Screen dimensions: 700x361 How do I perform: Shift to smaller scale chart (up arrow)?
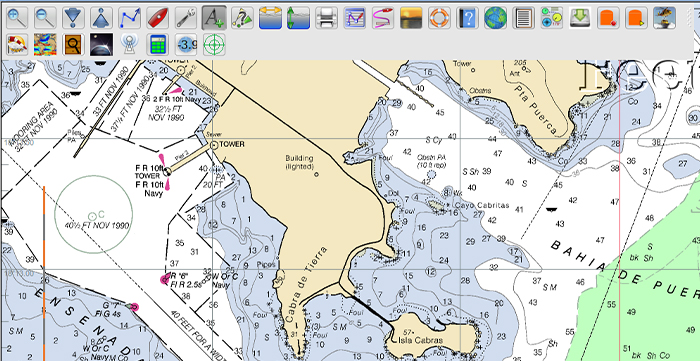tap(101, 18)
